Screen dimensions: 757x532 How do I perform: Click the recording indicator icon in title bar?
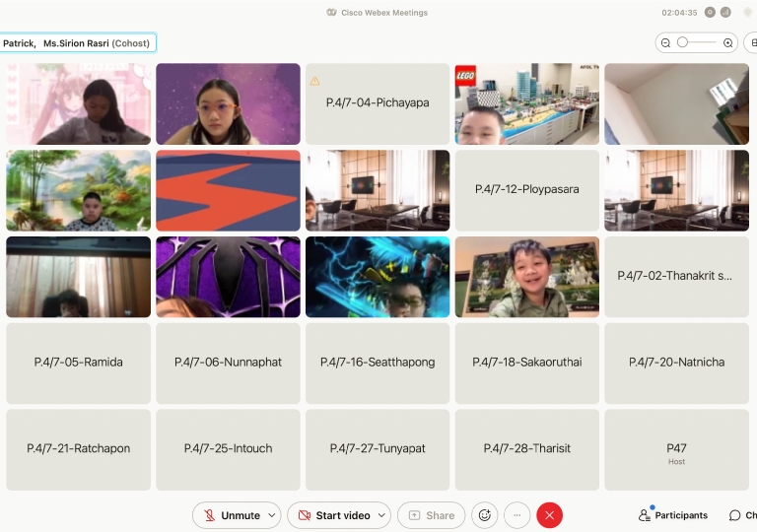point(710,13)
